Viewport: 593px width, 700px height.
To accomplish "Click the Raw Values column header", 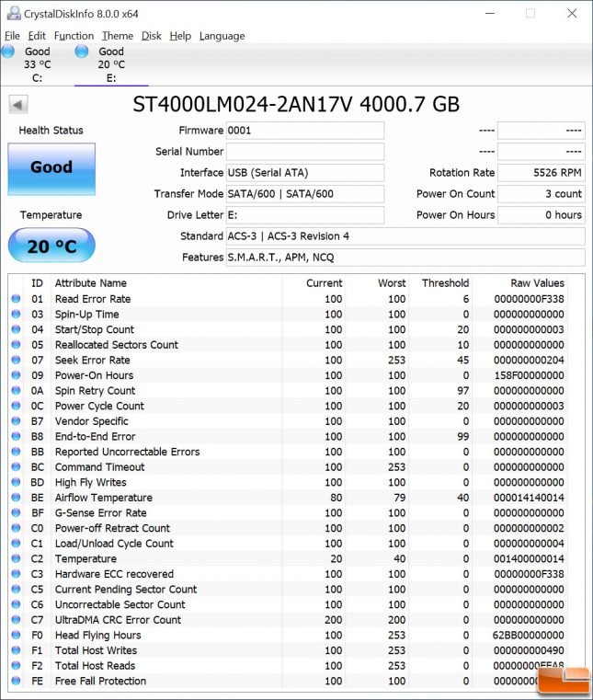I will pos(537,283).
